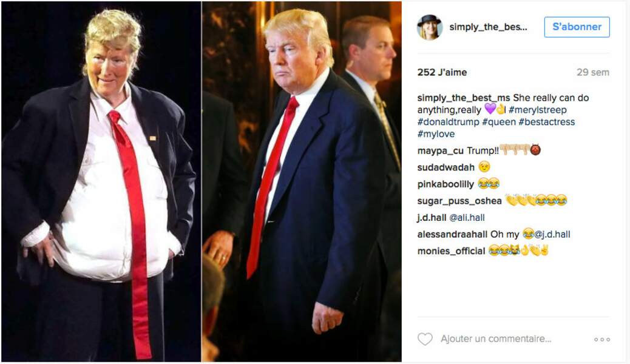Visit the #mylove hashtag page

tap(436, 134)
